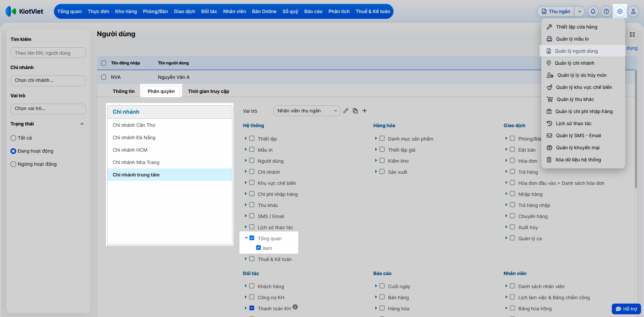
Task: Click the copy role icon
Action: coord(355,111)
